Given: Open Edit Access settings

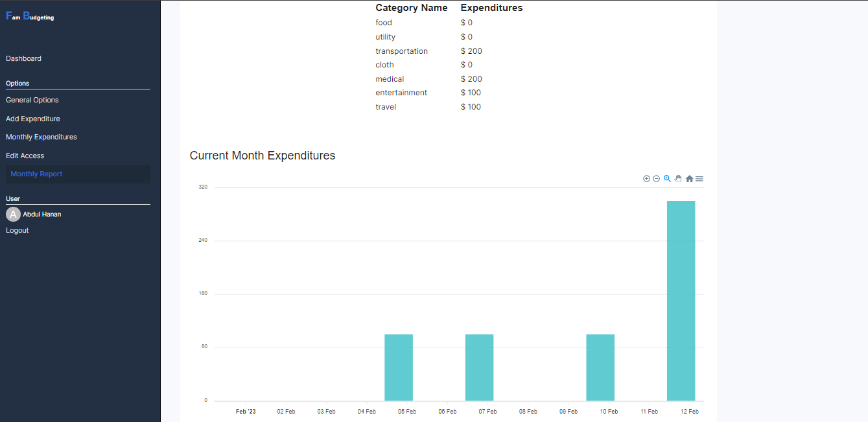Looking at the screenshot, I should tap(25, 156).
